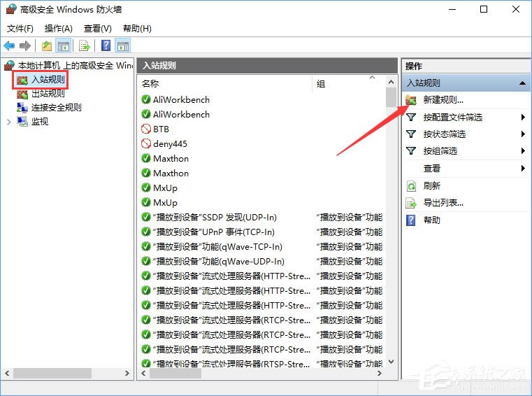Click the back arrow toolbar icon

click(9, 46)
